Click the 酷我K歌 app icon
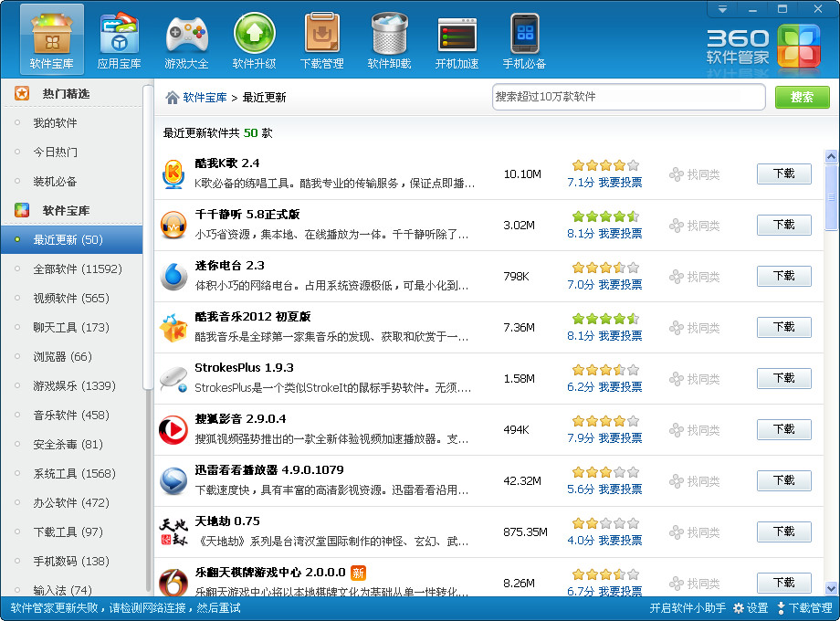 [173, 174]
